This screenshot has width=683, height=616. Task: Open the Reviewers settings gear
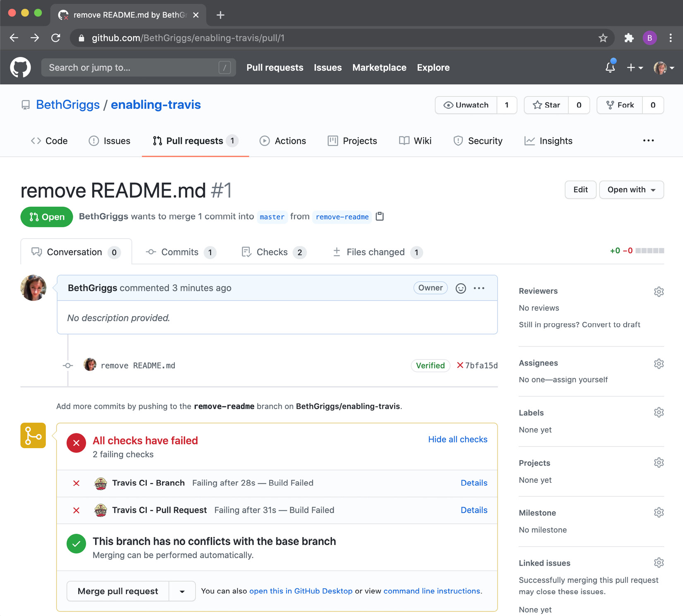tap(659, 291)
